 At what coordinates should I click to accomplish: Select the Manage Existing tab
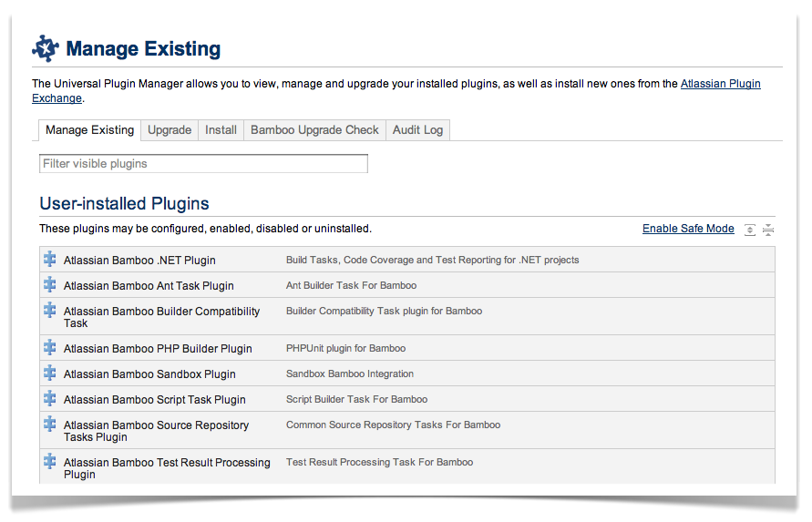tap(89, 130)
